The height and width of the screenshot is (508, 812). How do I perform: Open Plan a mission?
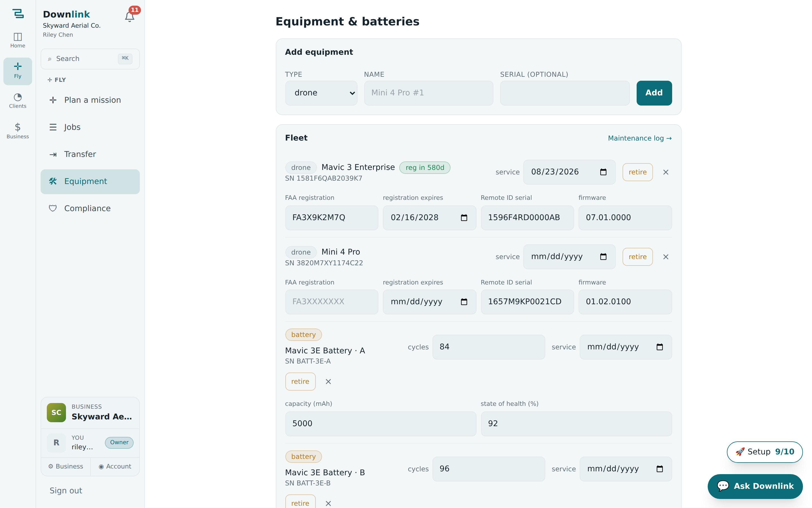pos(90,100)
